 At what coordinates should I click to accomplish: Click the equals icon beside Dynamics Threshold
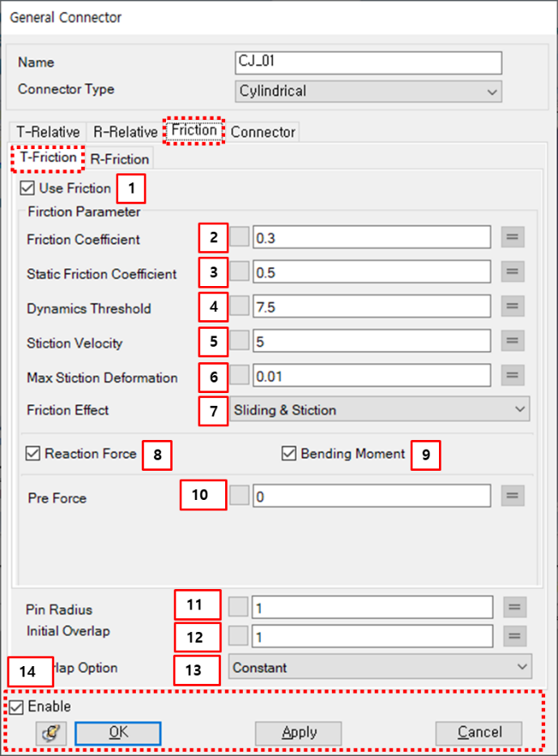[x=513, y=306]
